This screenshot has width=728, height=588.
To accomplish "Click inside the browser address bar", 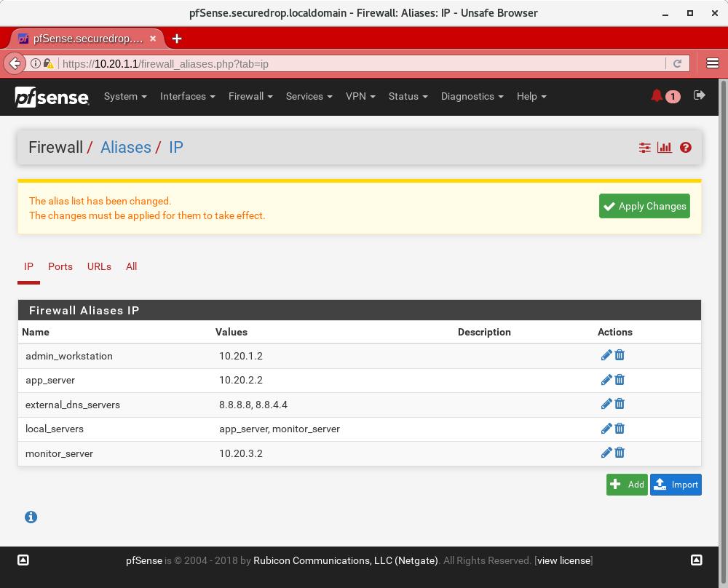I will click(x=291, y=63).
